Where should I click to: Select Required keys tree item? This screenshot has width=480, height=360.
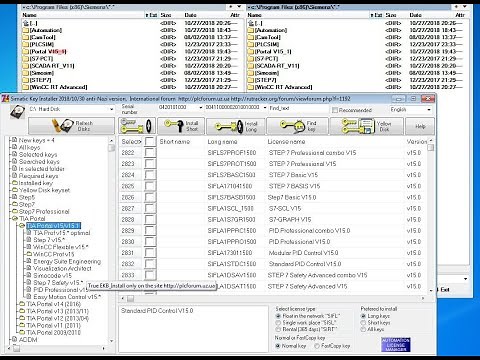[x=38, y=176]
